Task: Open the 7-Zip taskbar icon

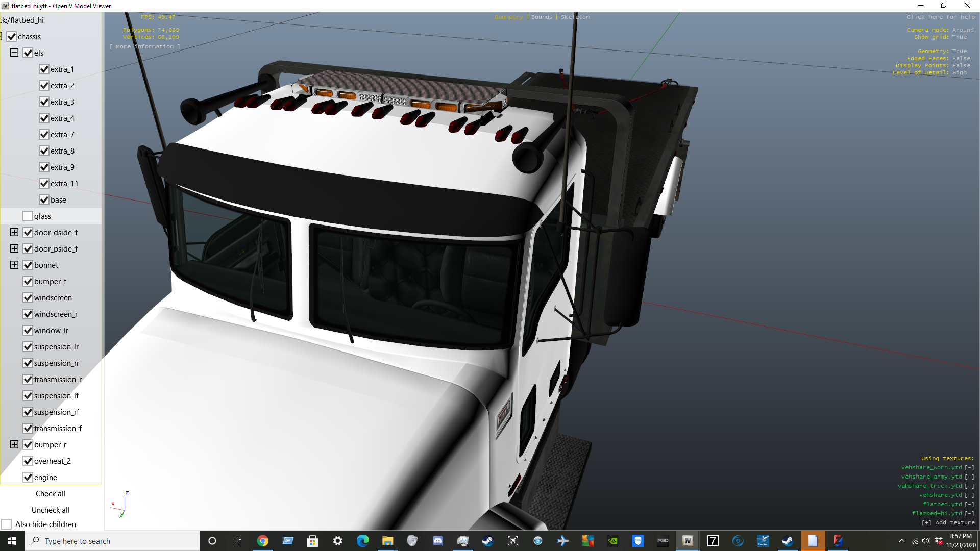Action: point(713,541)
